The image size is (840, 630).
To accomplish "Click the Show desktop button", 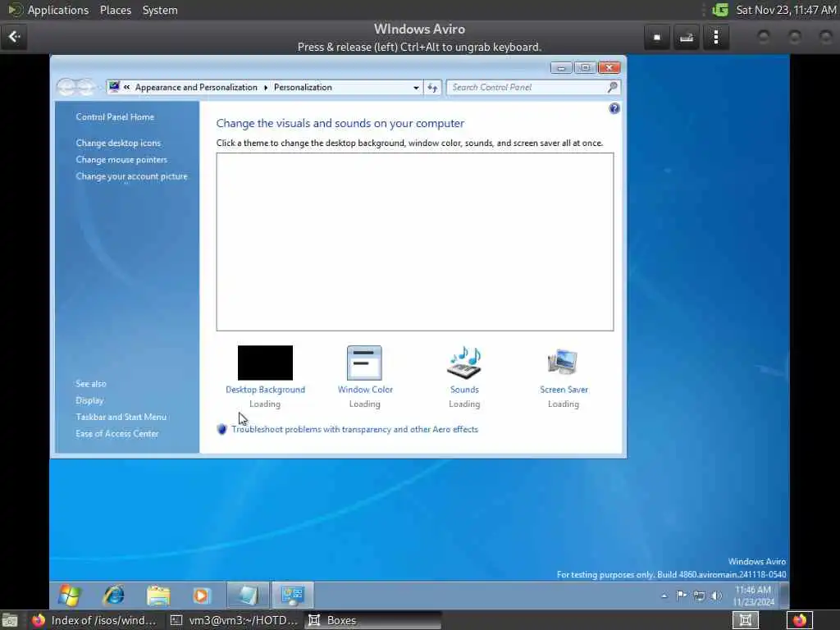I will (783, 596).
